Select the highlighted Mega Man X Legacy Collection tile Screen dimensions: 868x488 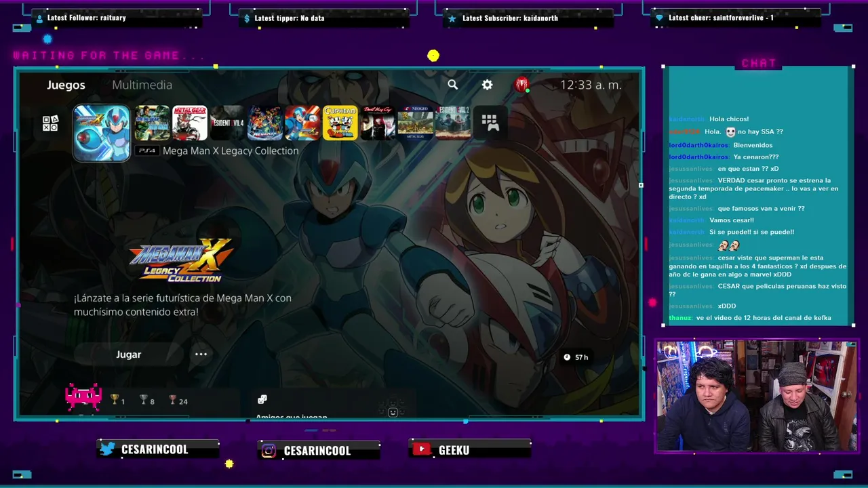101,133
